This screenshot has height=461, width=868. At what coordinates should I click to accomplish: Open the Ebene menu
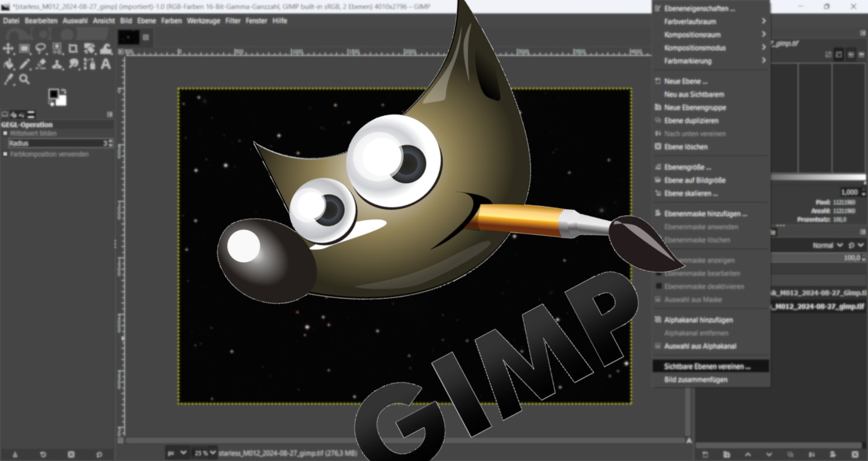click(x=146, y=20)
